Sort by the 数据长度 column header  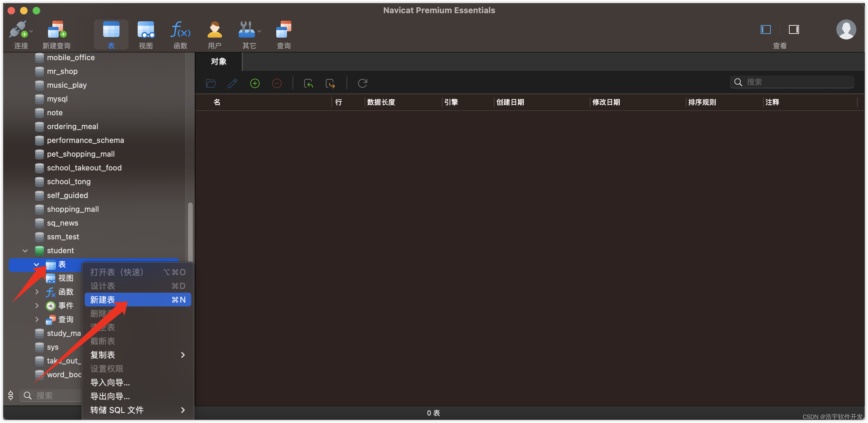point(381,102)
